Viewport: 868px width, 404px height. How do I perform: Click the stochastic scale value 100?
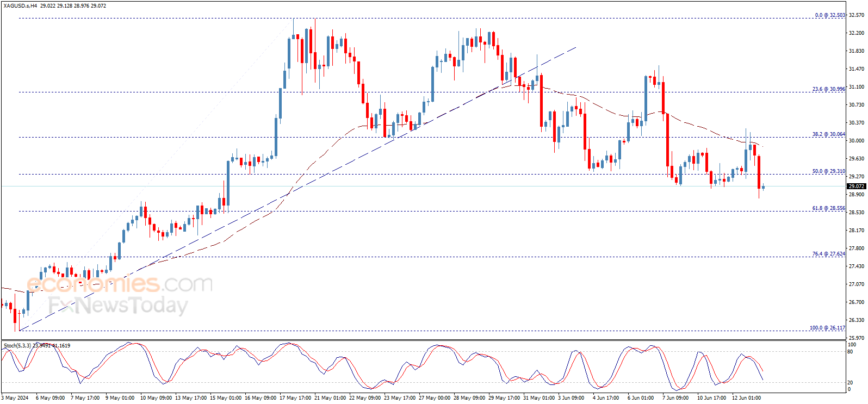point(852,345)
